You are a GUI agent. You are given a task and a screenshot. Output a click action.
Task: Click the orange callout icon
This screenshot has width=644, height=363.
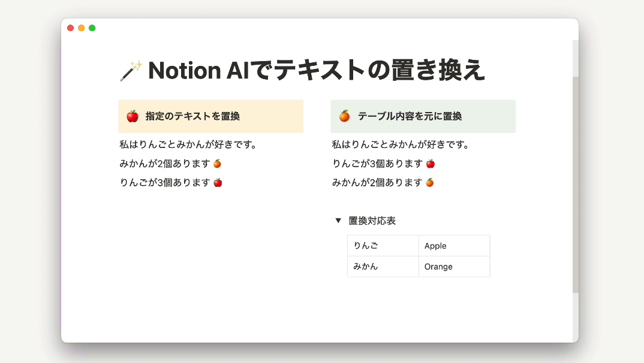tap(344, 116)
